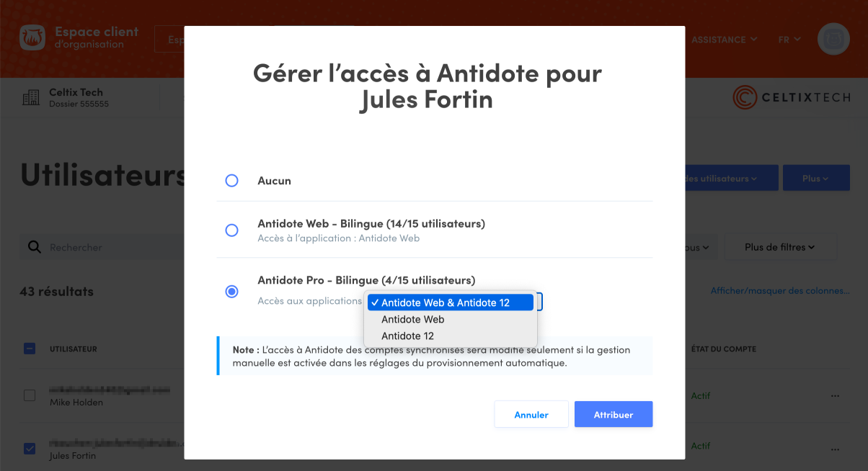This screenshot has width=868, height=471.
Task: Uncheck the Jules Fortin row checkbox
Action: click(x=30, y=449)
